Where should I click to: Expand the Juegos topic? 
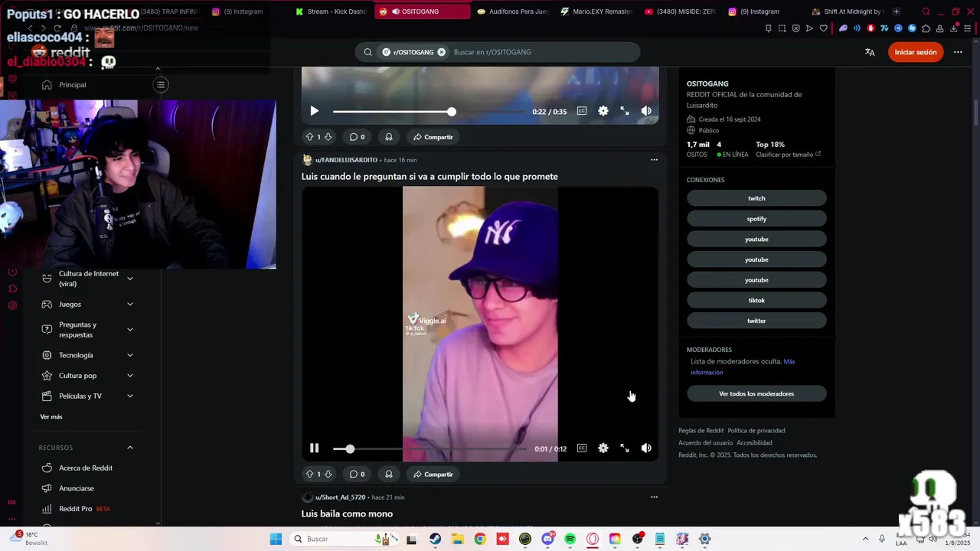tap(130, 305)
